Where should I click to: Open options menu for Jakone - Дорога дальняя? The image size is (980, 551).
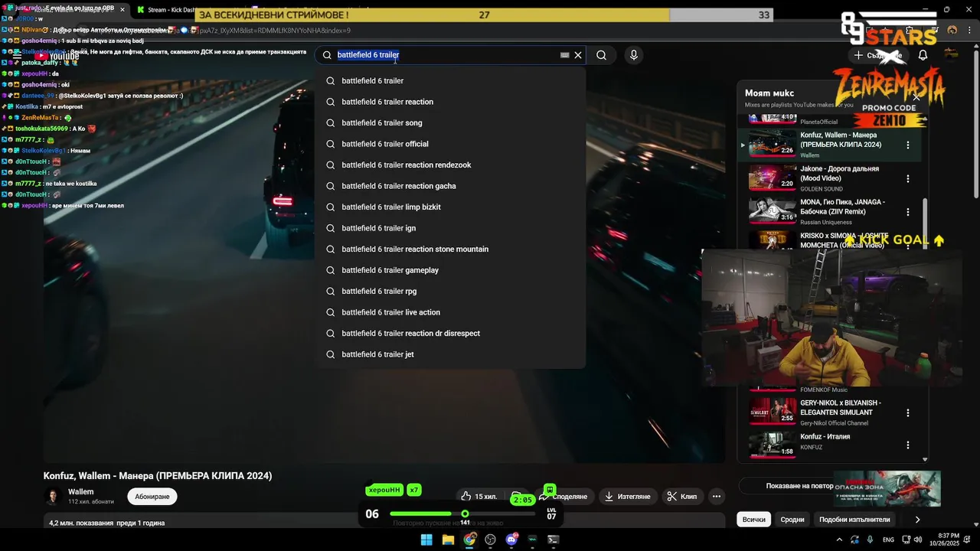click(x=908, y=178)
